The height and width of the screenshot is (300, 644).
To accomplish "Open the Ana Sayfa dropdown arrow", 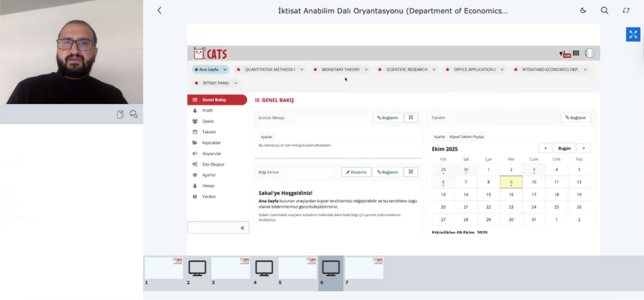I will click(225, 70).
